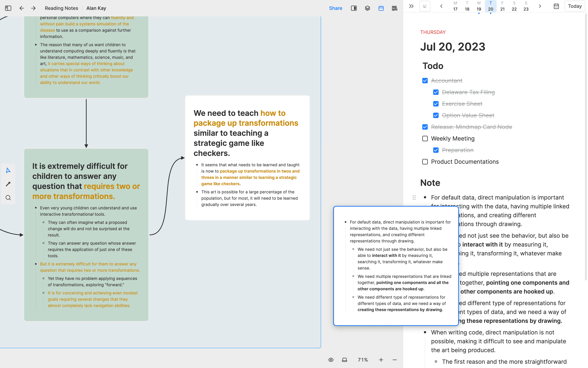Select the white checkers card
Image resolution: width=588 pixels, height=368 pixels.
click(x=247, y=158)
